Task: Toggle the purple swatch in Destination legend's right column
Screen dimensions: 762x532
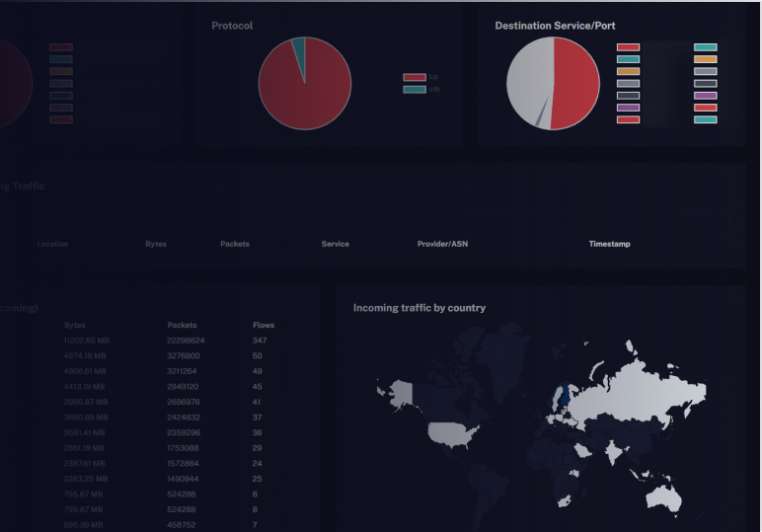Action: pos(705,96)
